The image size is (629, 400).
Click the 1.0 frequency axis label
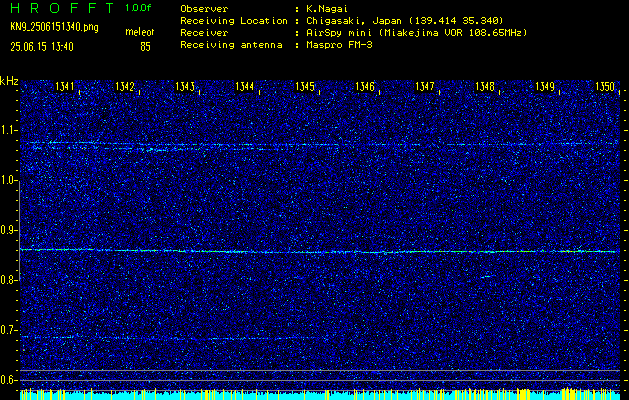(8, 180)
